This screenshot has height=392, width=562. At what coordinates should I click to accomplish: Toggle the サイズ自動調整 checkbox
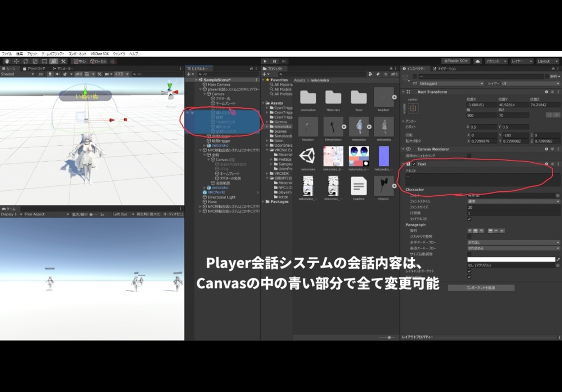469,253
